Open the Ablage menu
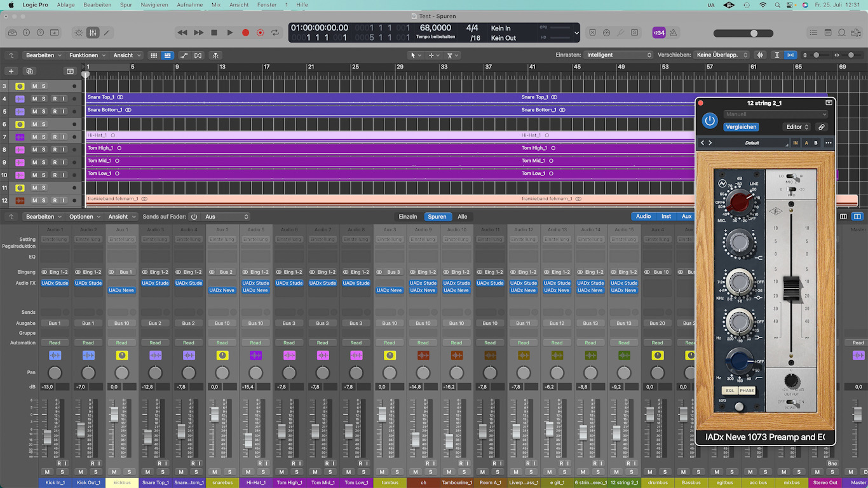 [x=65, y=4]
